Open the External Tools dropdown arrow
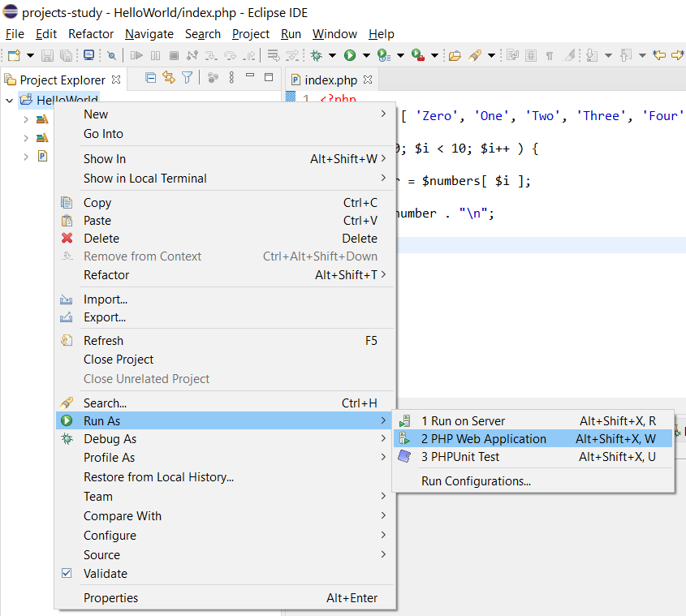This screenshot has width=686, height=616. coord(434,55)
